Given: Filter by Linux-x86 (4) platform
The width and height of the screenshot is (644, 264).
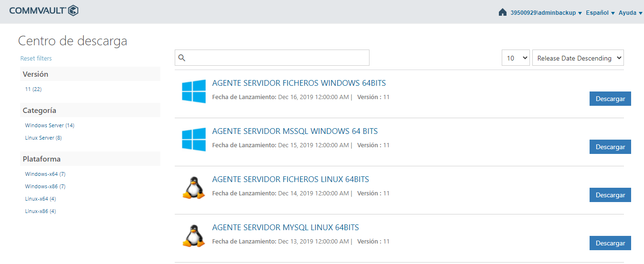Looking at the screenshot, I should [41, 211].
